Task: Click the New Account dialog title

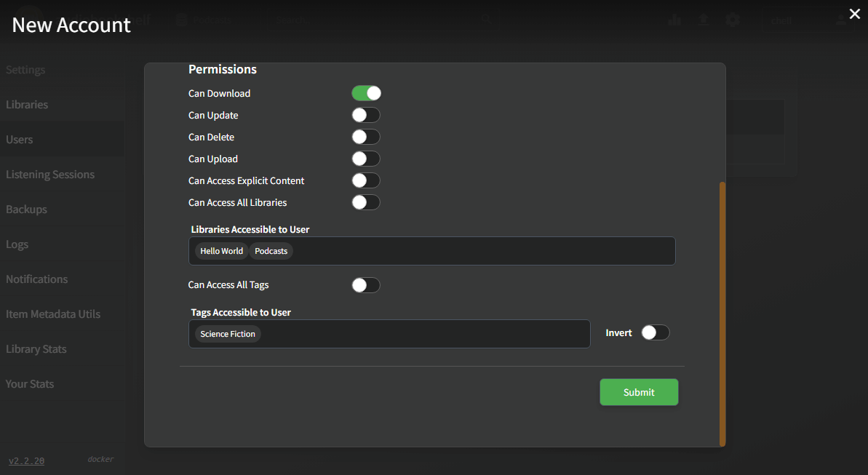Action: pyautogui.click(x=71, y=25)
